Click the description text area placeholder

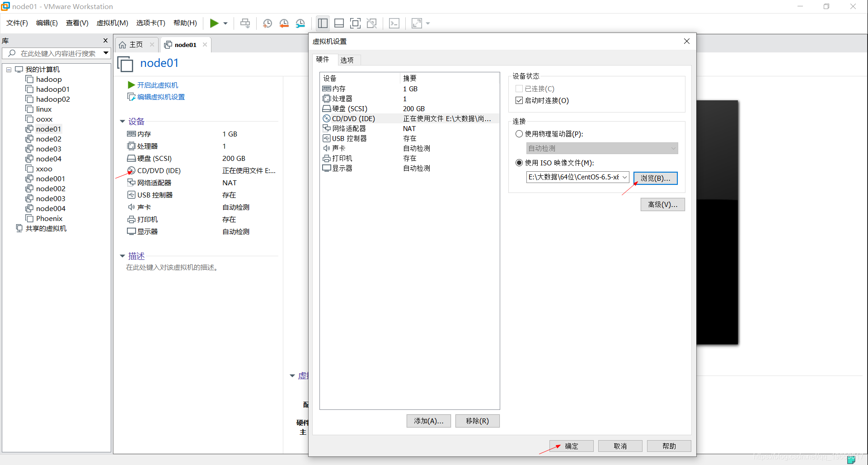tap(173, 268)
